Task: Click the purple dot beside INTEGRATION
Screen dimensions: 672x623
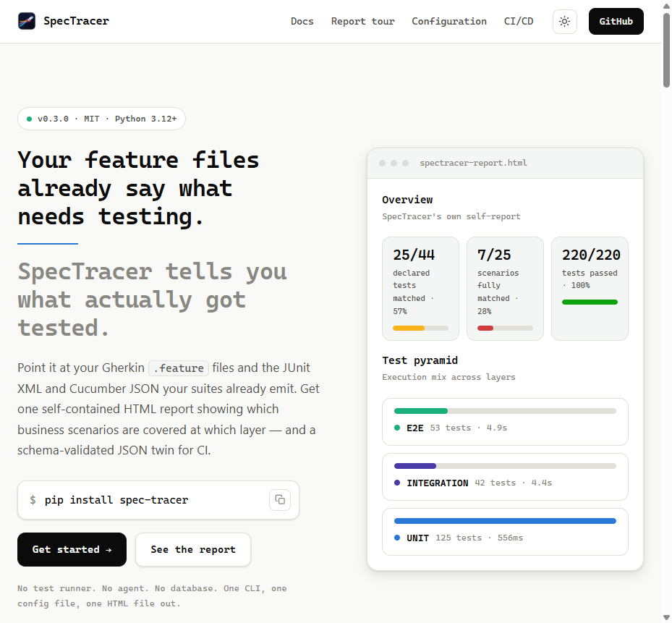Action: 397,483
